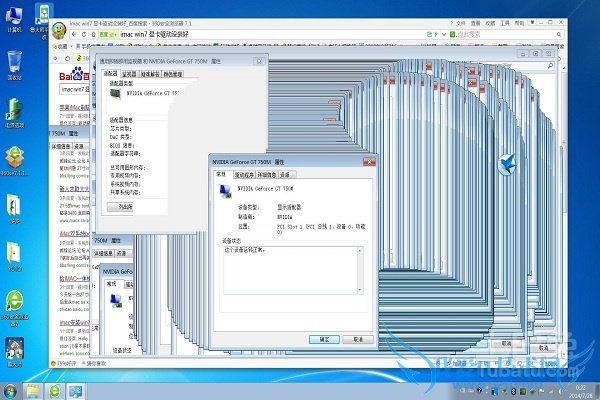This screenshot has width=600, height=400.
Task: Open the 360 browser desktop shortcut
Action: coord(15,309)
